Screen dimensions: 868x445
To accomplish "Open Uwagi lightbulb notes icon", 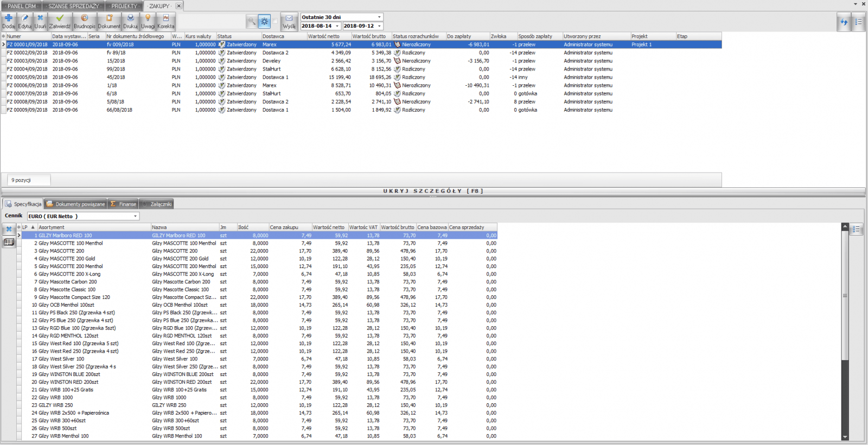I will [148, 21].
